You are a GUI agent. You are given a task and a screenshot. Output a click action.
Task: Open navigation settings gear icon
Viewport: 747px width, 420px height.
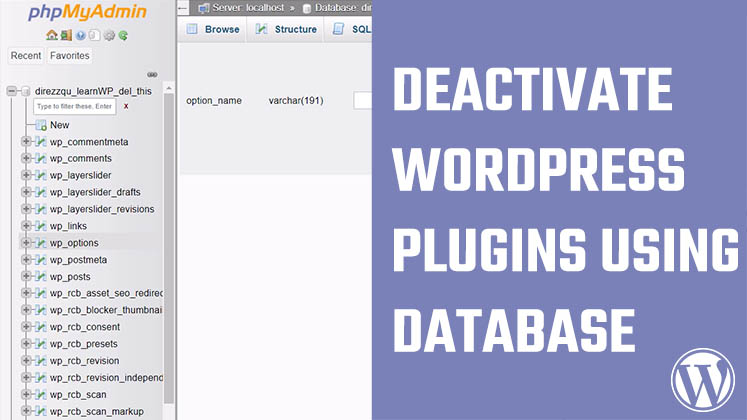click(x=109, y=35)
